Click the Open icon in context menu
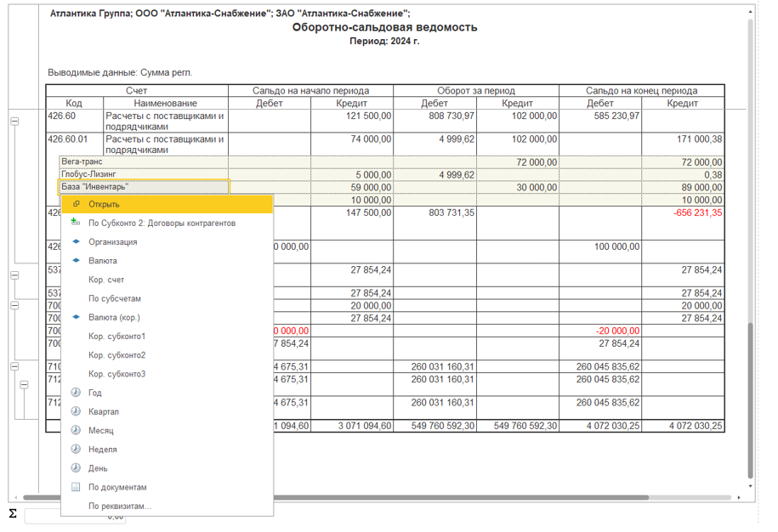This screenshot has width=778, height=532. [x=76, y=204]
